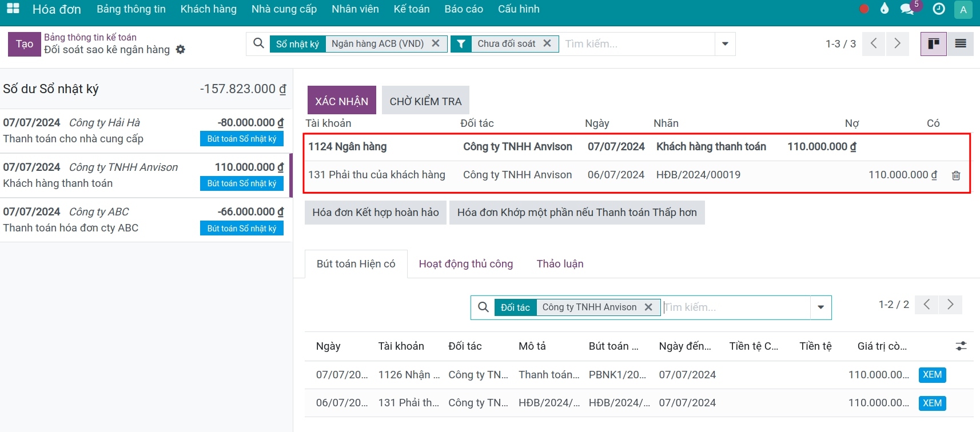Apply Hóa đơn Khớp một phần model

[x=577, y=213]
